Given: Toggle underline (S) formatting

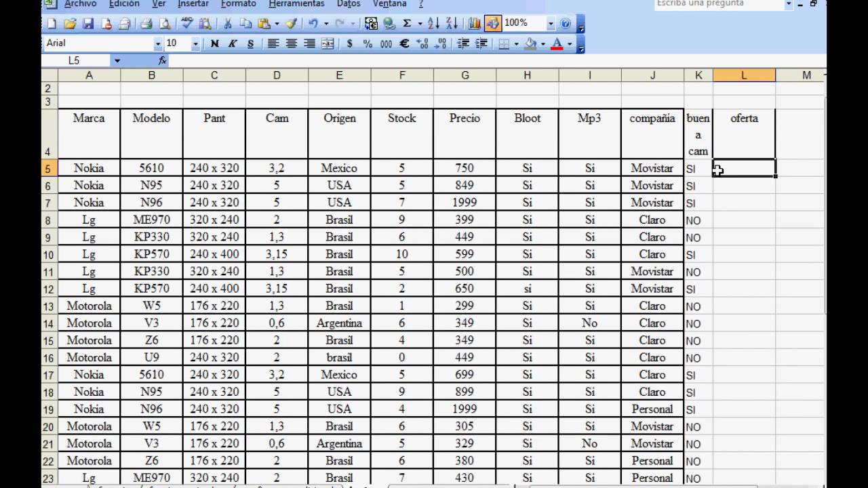Looking at the screenshot, I should coord(250,43).
